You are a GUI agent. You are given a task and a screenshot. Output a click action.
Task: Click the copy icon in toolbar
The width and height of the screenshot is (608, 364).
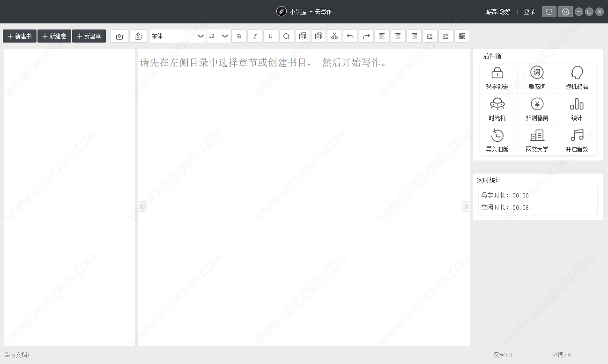(303, 36)
